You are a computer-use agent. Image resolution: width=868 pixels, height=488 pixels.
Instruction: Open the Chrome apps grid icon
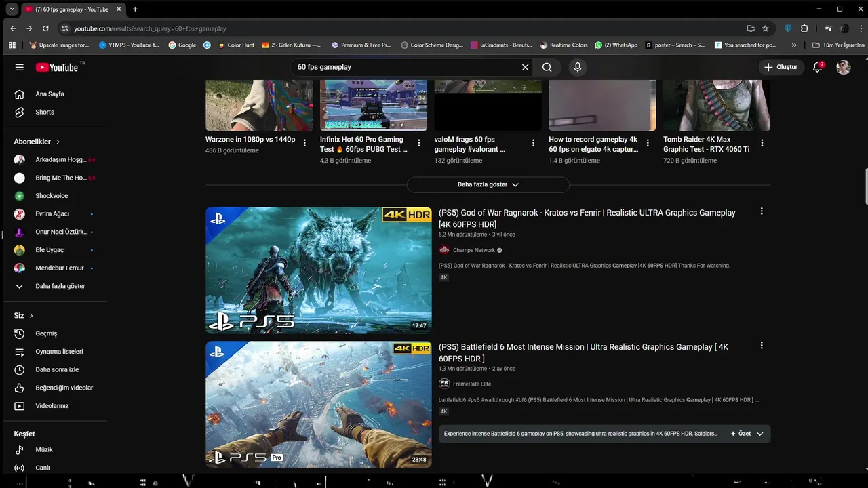coord(12,45)
